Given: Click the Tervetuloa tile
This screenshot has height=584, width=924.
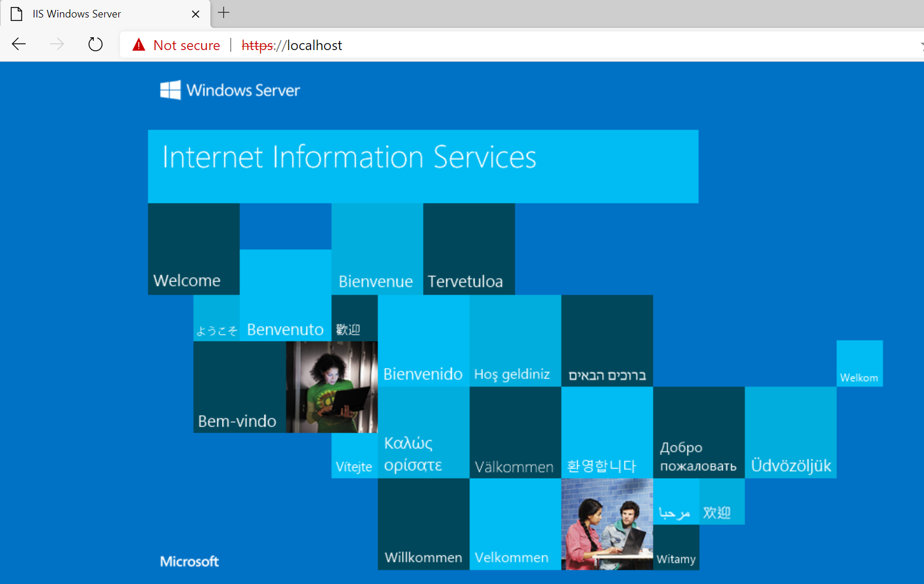Looking at the screenshot, I should tap(469, 249).
